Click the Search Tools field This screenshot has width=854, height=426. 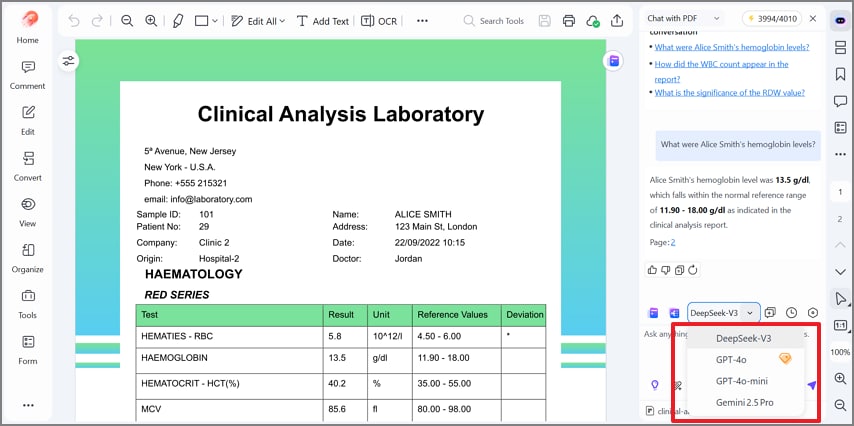pos(495,21)
